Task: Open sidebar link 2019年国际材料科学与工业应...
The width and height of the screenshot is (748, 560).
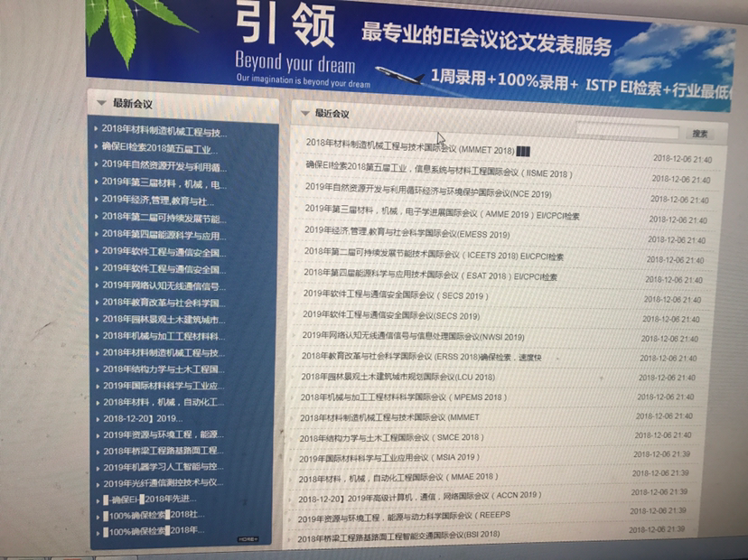Action: click(164, 386)
